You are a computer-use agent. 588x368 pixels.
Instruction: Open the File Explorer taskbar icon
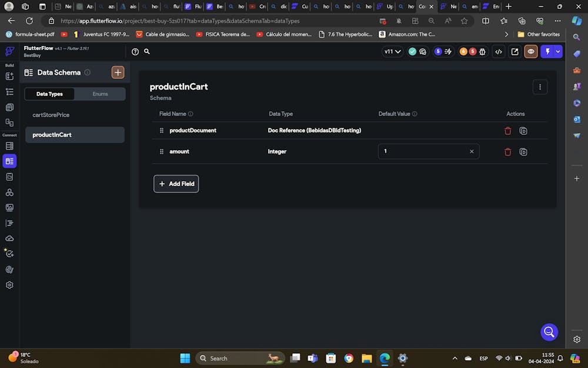366,358
